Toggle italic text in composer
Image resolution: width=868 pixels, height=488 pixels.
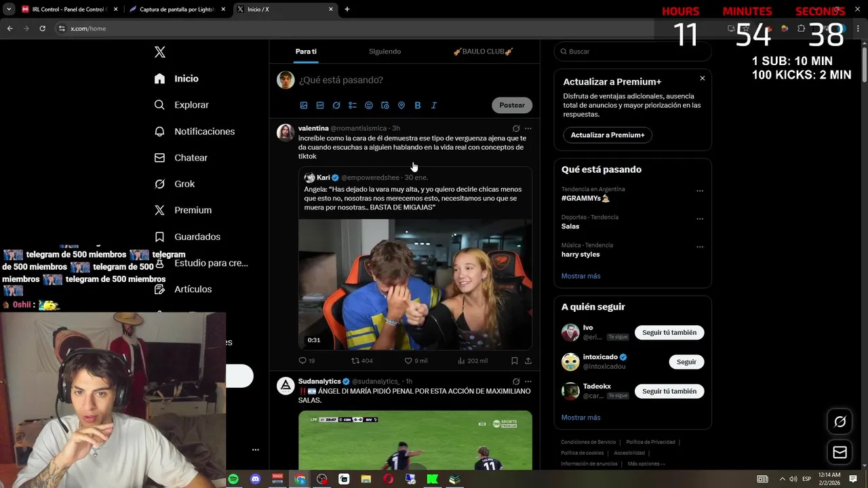434,105
